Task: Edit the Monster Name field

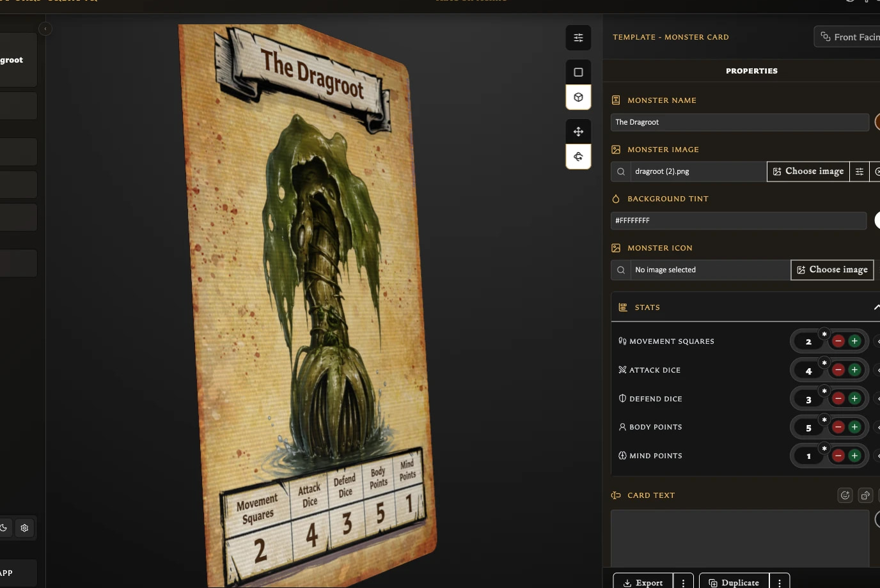Action: tap(739, 122)
